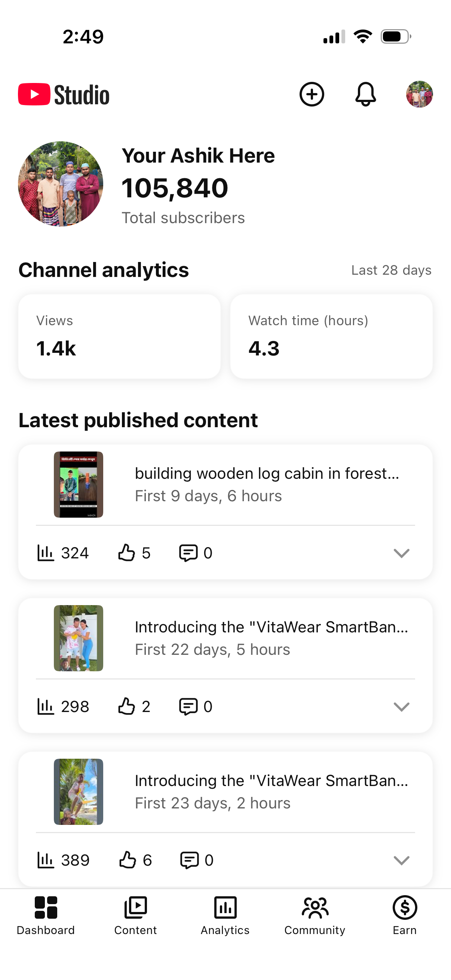This screenshot has height=980, width=451.
Task: Switch to the Content tab
Action: pyautogui.click(x=135, y=915)
